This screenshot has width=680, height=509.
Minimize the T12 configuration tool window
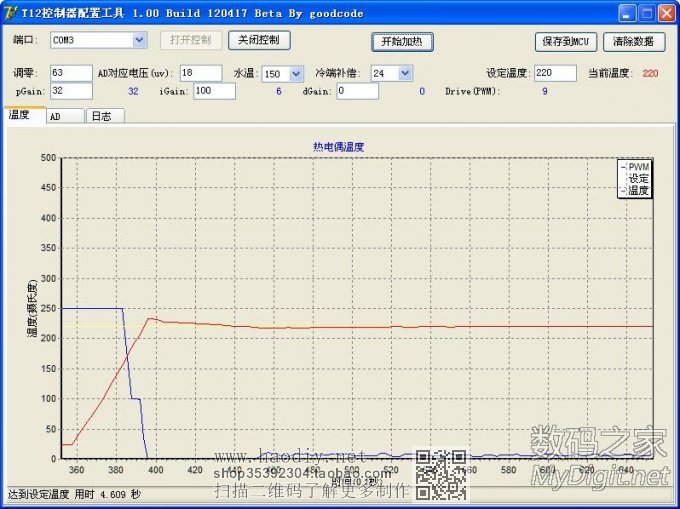627,13
